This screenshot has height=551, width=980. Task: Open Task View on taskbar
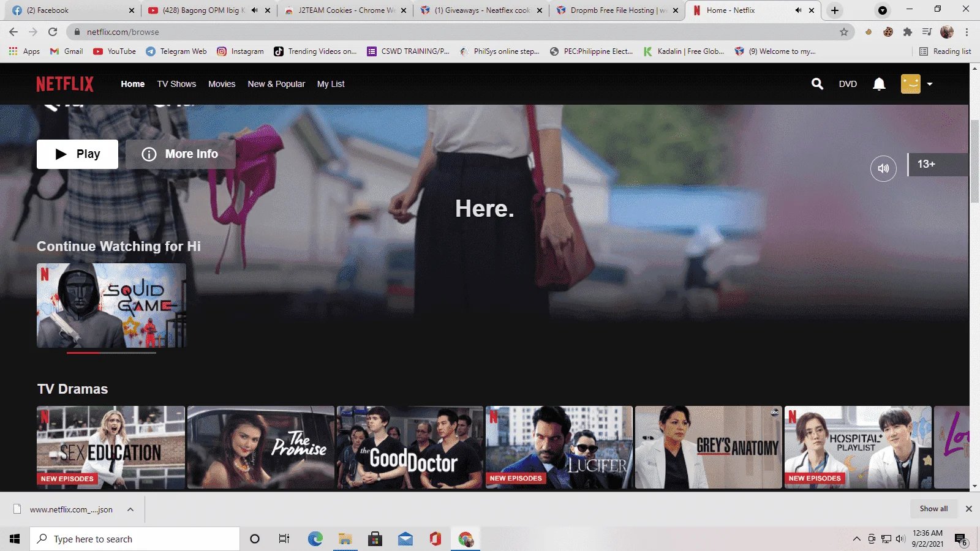[x=284, y=539]
